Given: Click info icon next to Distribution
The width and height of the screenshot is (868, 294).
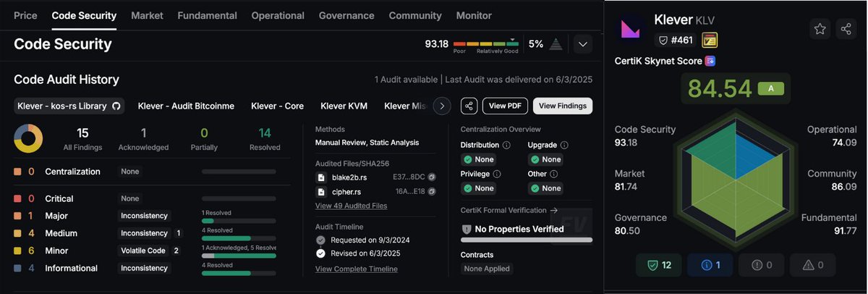Looking at the screenshot, I should tap(507, 145).
